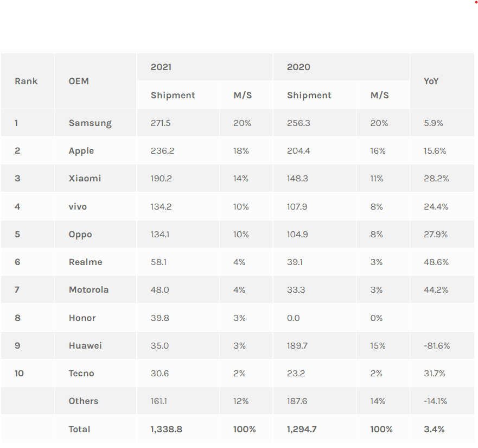Image resolution: width=478 pixels, height=448 pixels.
Task: Select the Realme row label
Action: (x=85, y=262)
